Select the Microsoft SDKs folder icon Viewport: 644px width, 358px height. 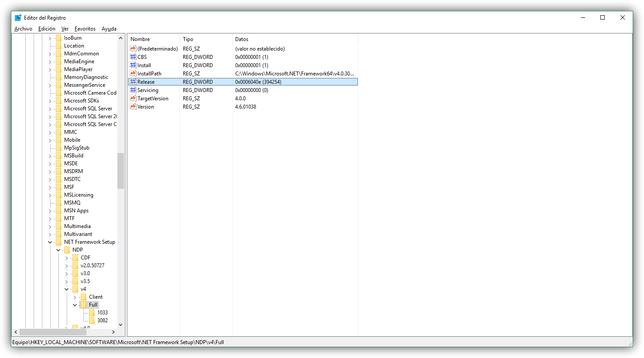coord(58,101)
